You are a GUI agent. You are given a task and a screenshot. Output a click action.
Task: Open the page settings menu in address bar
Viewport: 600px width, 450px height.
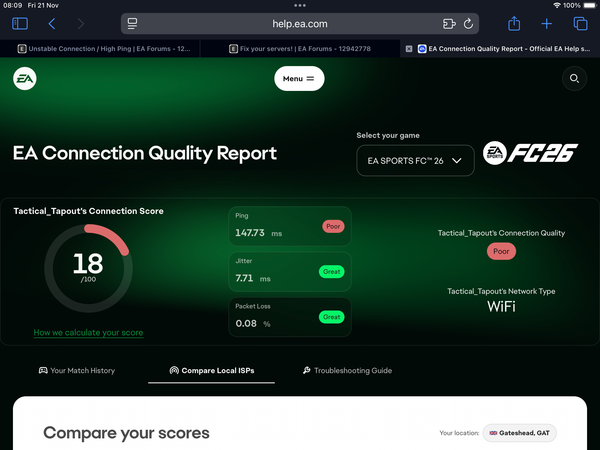click(133, 23)
